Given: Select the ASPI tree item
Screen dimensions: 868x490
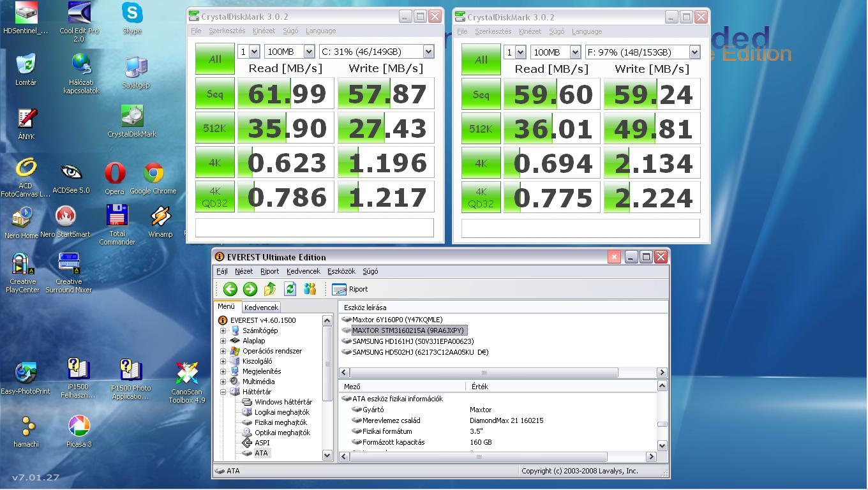Looking at the screenshot, I should click(x=262, y=443).
